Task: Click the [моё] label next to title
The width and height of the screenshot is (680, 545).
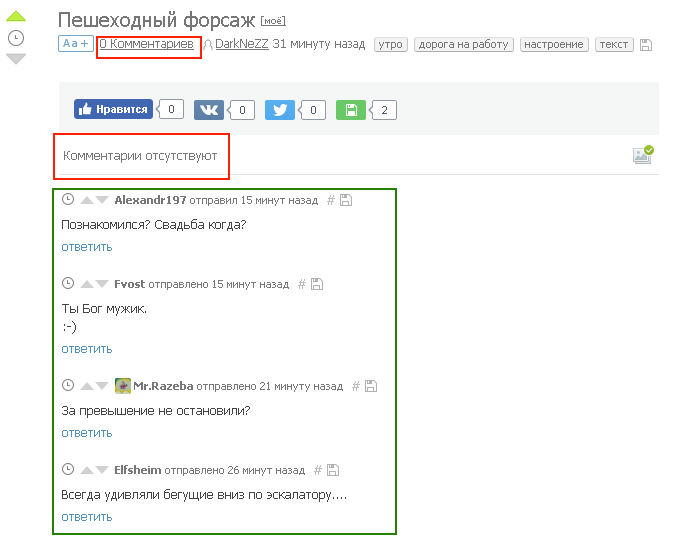Action: pos(273,21)
